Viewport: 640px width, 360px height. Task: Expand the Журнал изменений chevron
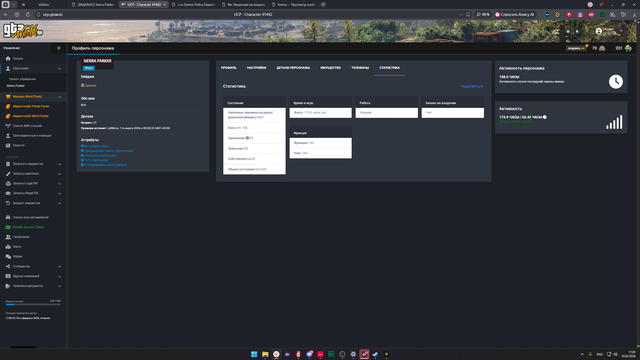(60, 276)
